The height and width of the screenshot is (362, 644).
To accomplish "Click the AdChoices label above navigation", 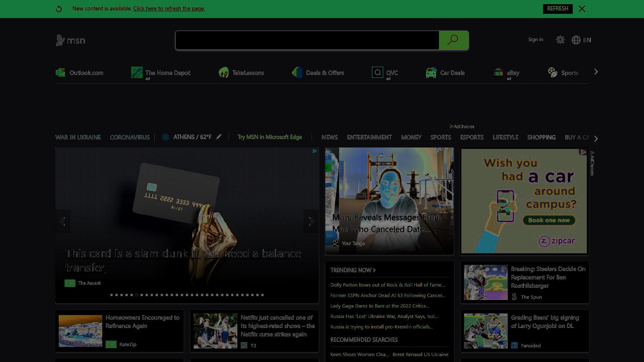I will 462,127.
